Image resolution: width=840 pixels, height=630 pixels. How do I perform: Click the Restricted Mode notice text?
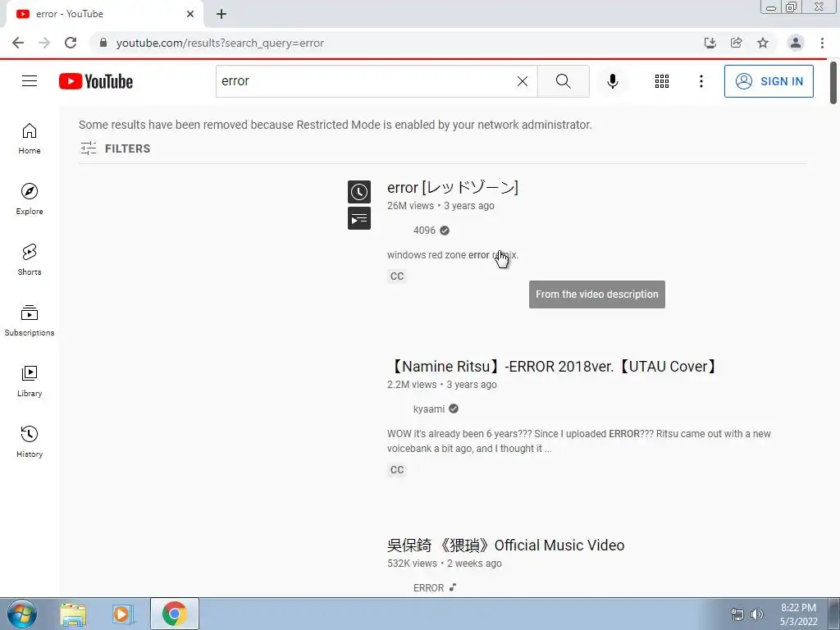tap(336, 125)
